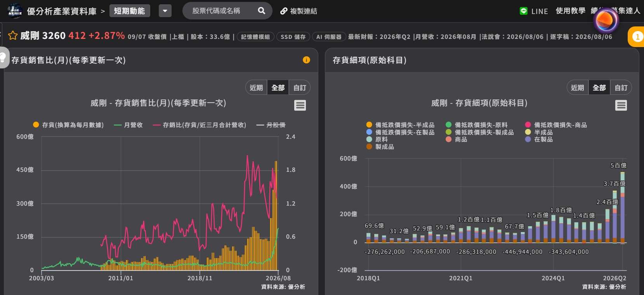This screenshot has height=295, width=644.
Task: Toggle 月股價 legend series
Action: click(x=271, y=125)
